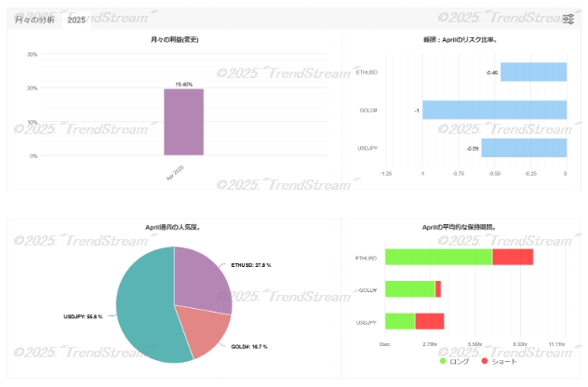The image size is (588, 387).
Task: Click ETHUSD red short holding bar
Action: click(x=513, y=257)
